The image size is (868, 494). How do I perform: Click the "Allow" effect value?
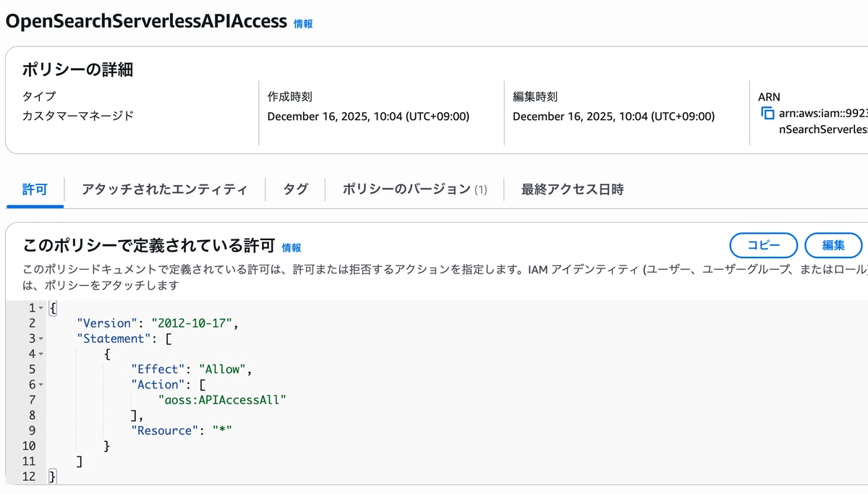click(223, 369)
